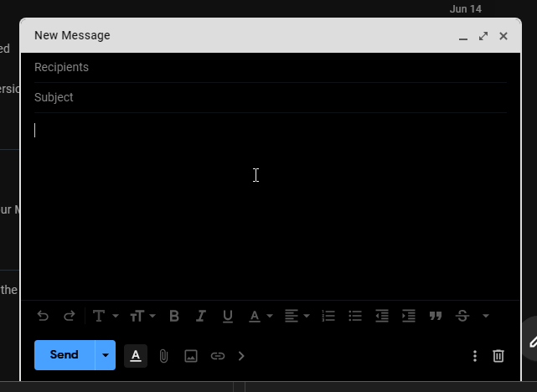The width and height of the screenshot is (537, 392).
Task: Open more options three-dot menu
Action: tap(475, 356)
